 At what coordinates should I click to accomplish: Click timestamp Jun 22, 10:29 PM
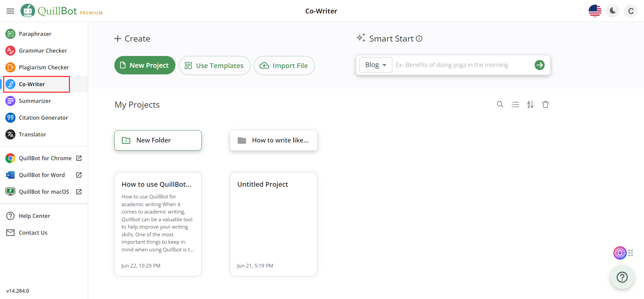click(x=141, y=266)
